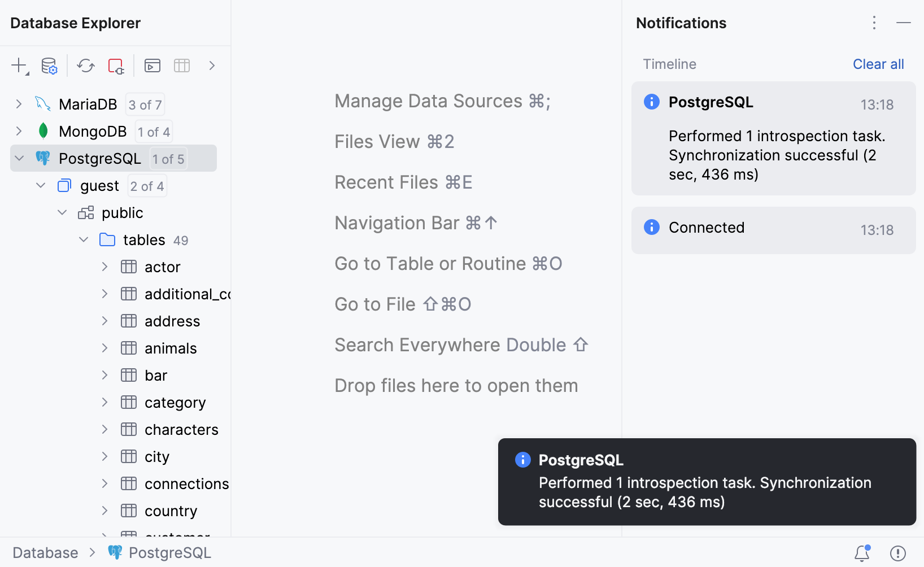Open Manage Data Sources
This screenshot has width=924, height=567.
point(442,101)
